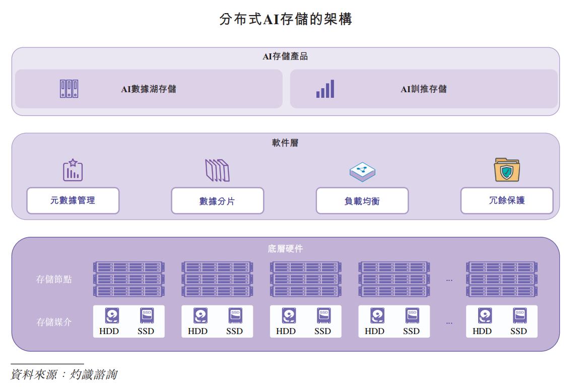Screen dimensions: 588x387
Task: Click the AI數據湖存儲 file cabinet icon
Action: click(69, 88)
